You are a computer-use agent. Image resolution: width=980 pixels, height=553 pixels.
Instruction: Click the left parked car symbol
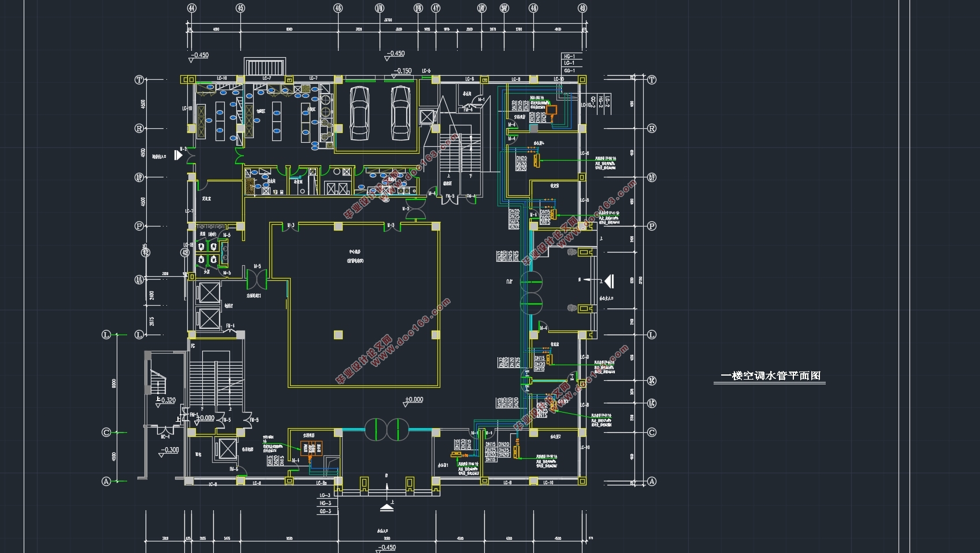point(359,113)
